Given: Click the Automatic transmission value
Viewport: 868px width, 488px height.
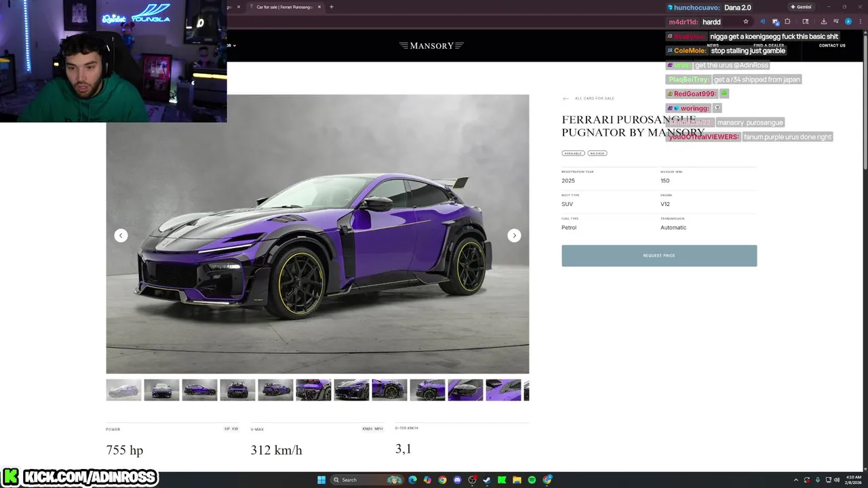Looking at the screenshot, I should (x=673, y=228).
